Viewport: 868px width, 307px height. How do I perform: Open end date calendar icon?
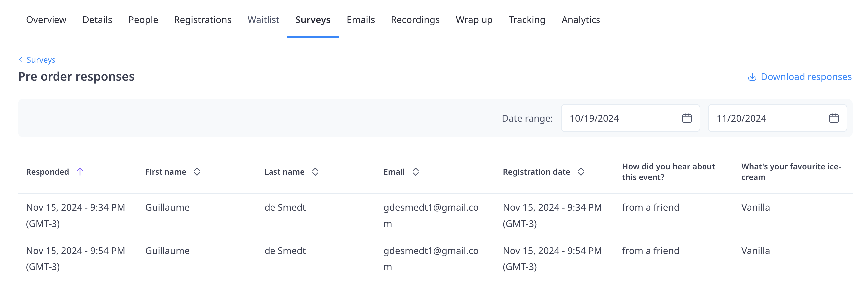click(x=834, y=118)
